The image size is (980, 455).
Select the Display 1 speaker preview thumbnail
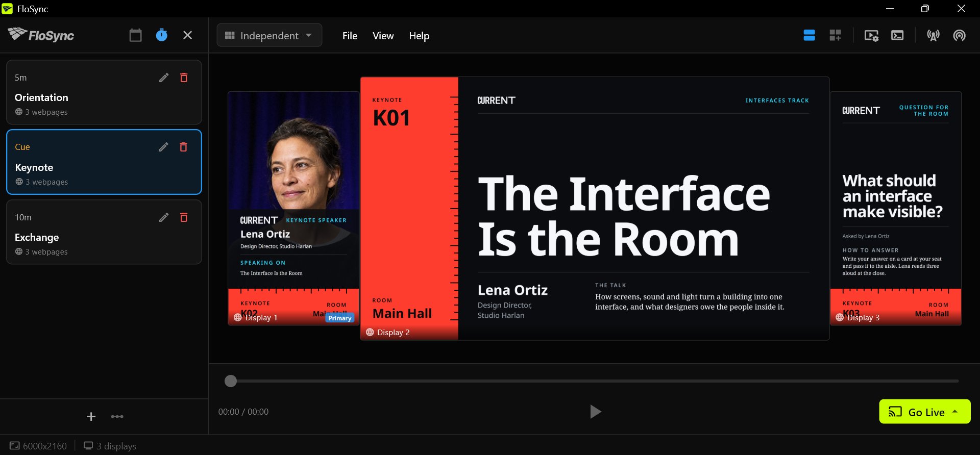(293, 208)
